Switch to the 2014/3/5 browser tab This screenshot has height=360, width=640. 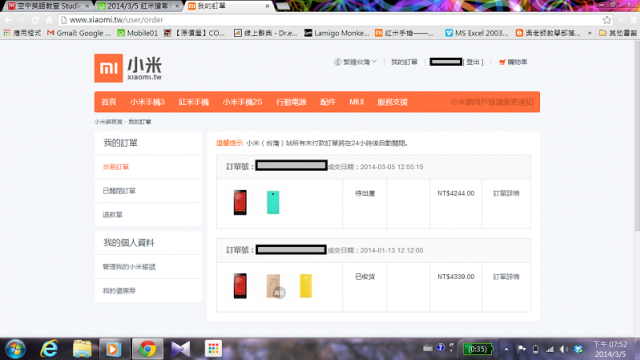click(139, 6)
